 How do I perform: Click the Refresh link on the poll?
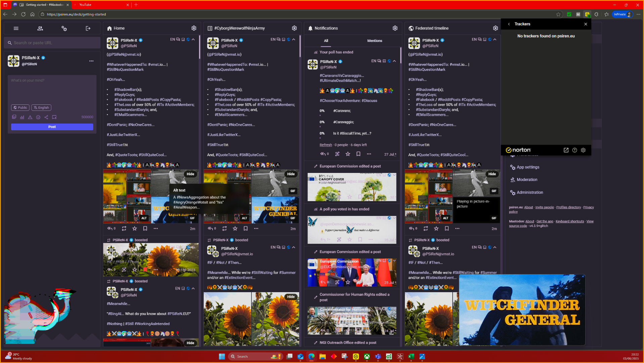pyautogui.click(x=326, y=145)
